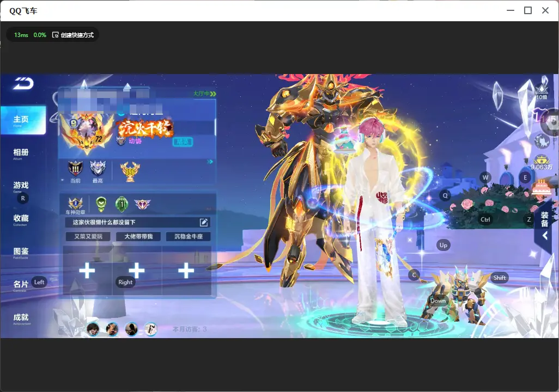
Task: Click the Ctrl key hint bubble
Action: [x=485, y=219]
